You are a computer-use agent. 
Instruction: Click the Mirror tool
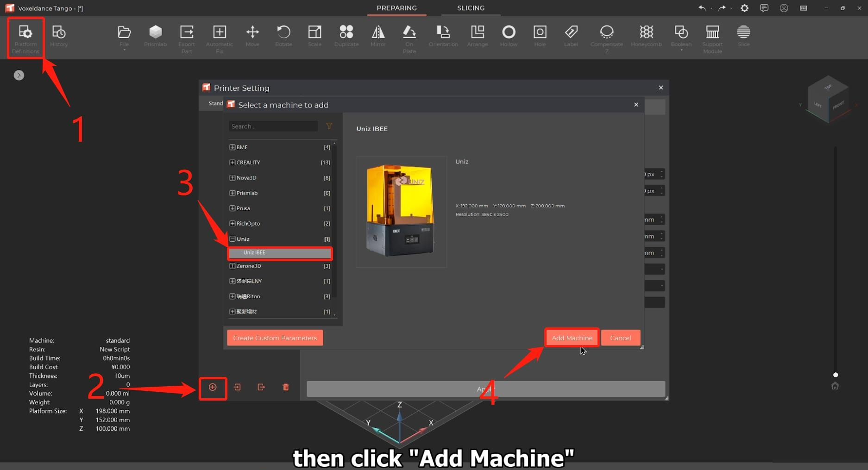[x=378, y=37]
